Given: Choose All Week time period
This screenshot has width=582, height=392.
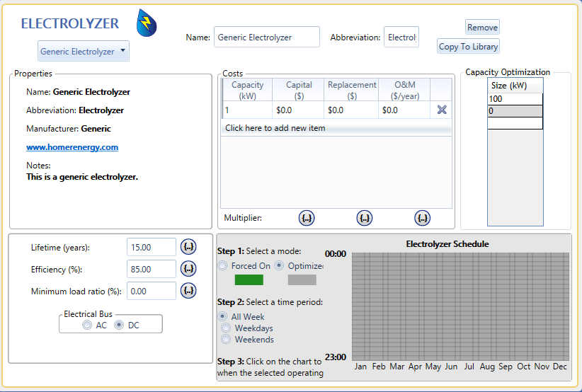Looking at the screenshot, I should point(222,316).
